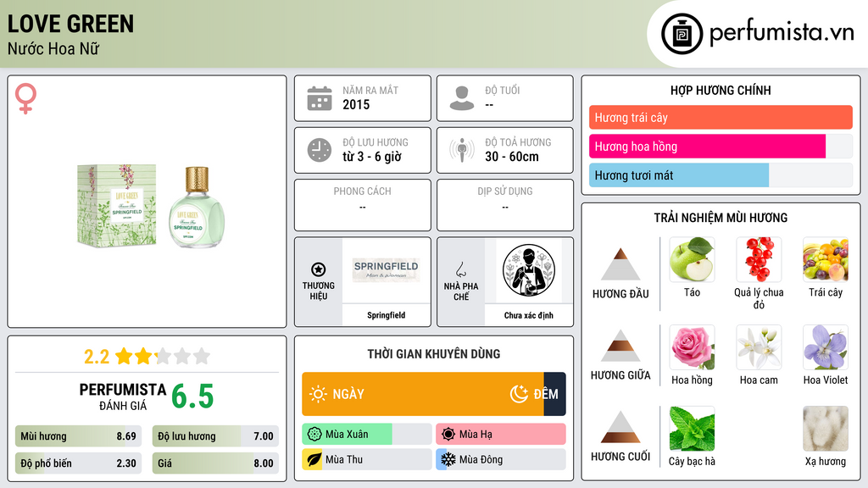
Task: Select the Hoa hồng rose note
Action: point(692,347)
